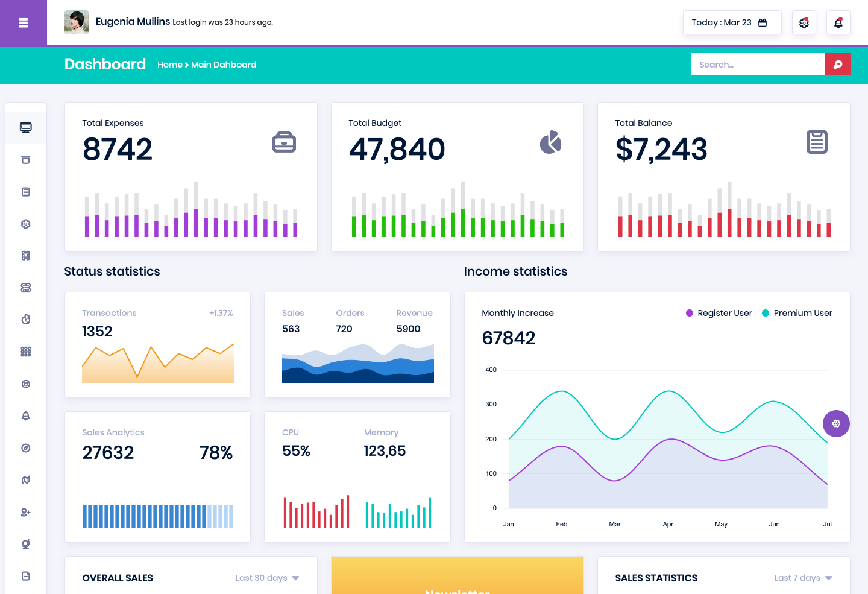Toggle the Register User legend item
This screenshot has height=594, width=868.
(719, 313)
